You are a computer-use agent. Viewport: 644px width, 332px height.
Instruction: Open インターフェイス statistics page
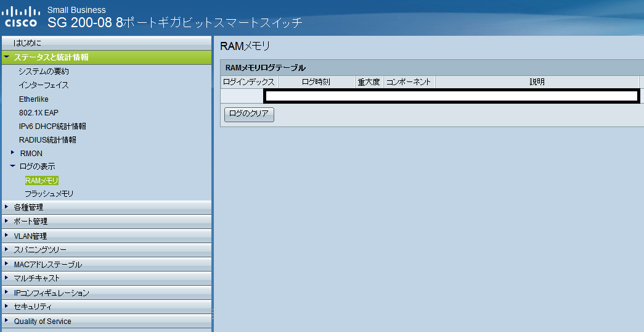[x=44, y=85]
